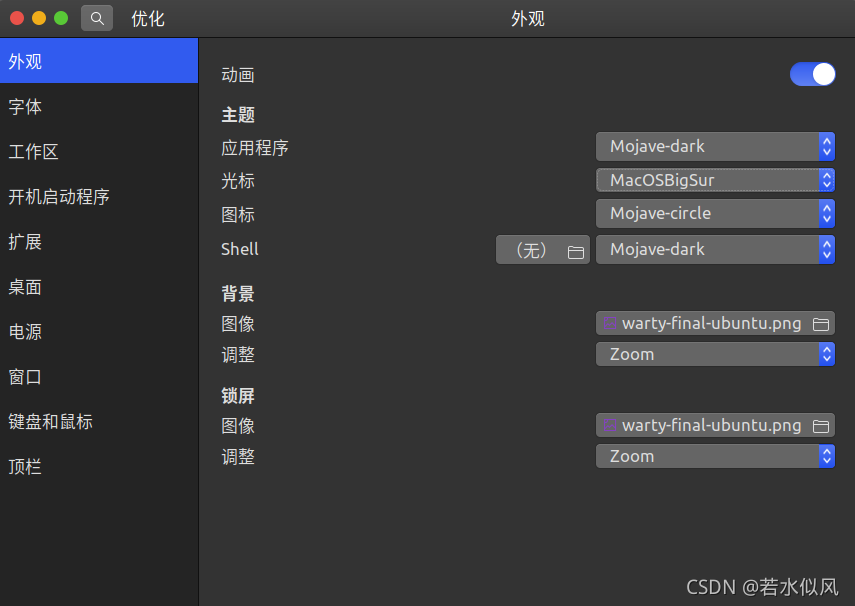Click the search icon in the title bar
Image resolution: width=855 pixels, height=606 pixels.
(97, 18)
